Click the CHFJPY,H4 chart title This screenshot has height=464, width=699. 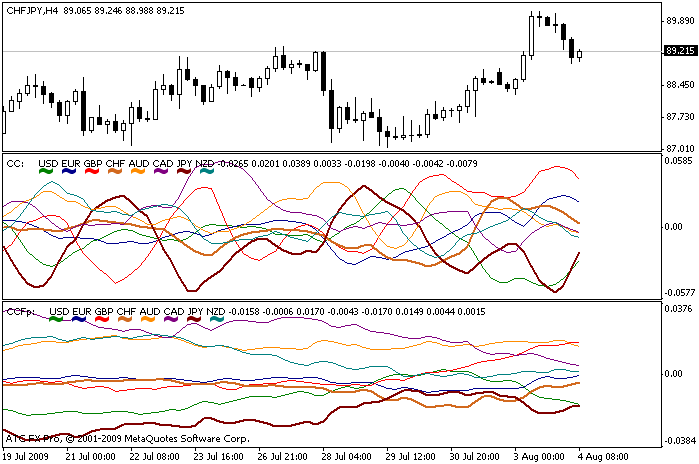coord(32,11)
